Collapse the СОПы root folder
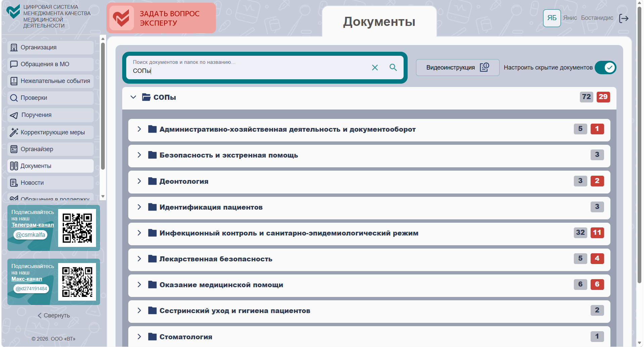 (133, 97)
